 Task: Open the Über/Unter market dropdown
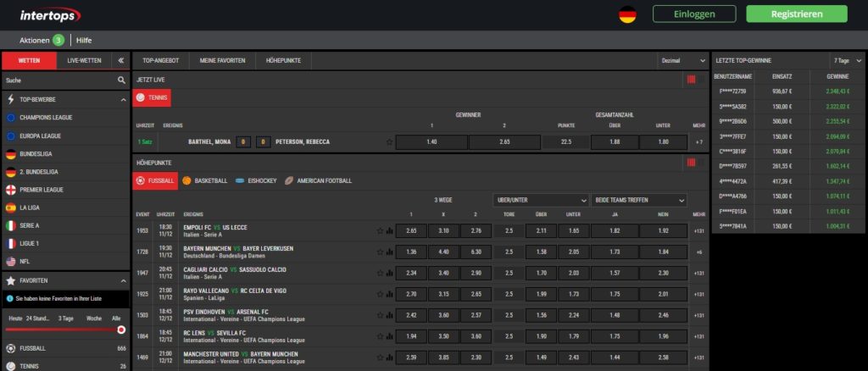541,200
